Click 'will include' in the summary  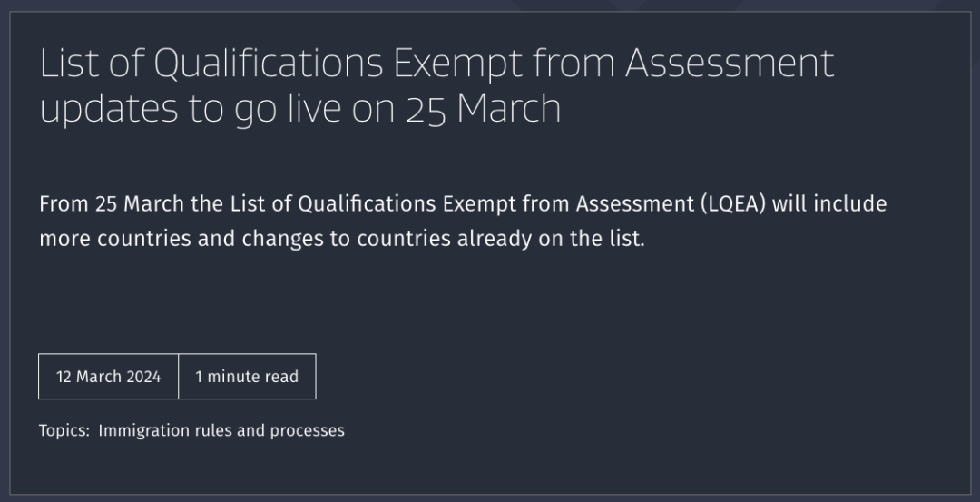[x=829, y=203]
